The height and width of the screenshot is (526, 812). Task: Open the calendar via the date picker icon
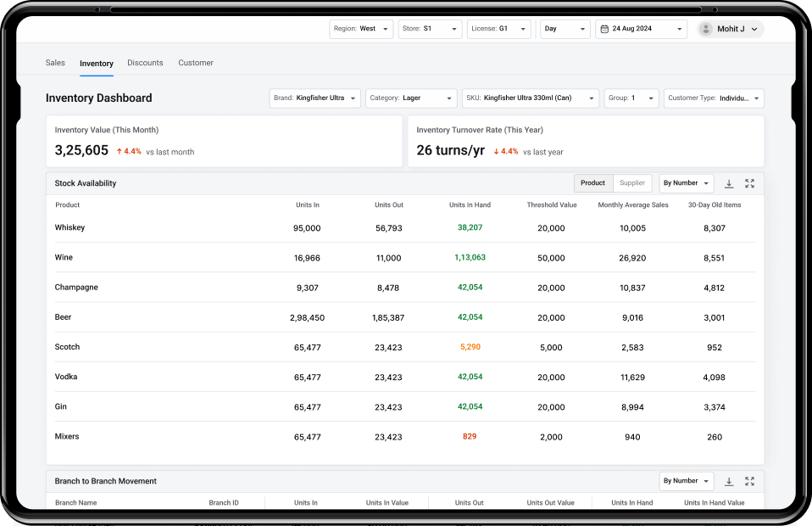607,28
